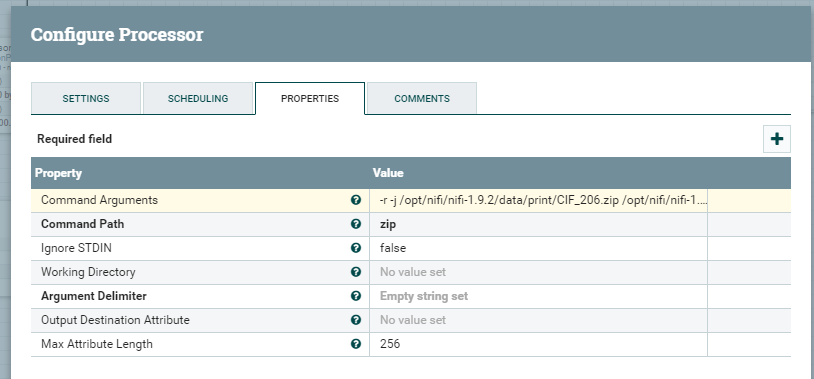Edit the Argument Delimiter empty string value
The width and height of the screenshot is (814, 379).
click(538, 296)
